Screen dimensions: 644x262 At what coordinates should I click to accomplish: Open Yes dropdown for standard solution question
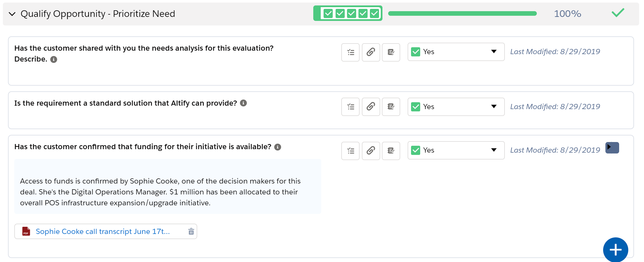tap(456, 107)
